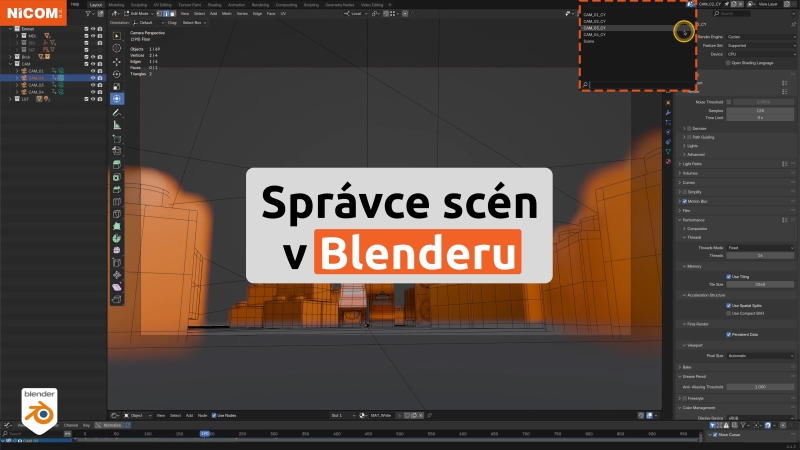Enable Use Compact BVH checkbox

pyautogui.click(x=729, y=313)
